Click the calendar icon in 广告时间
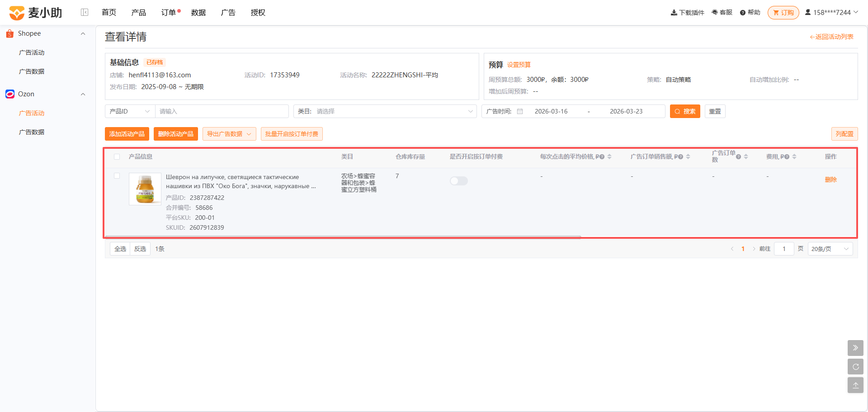This screenshot has width=868, height=412. pyautogui.click(x=520, y=111)
